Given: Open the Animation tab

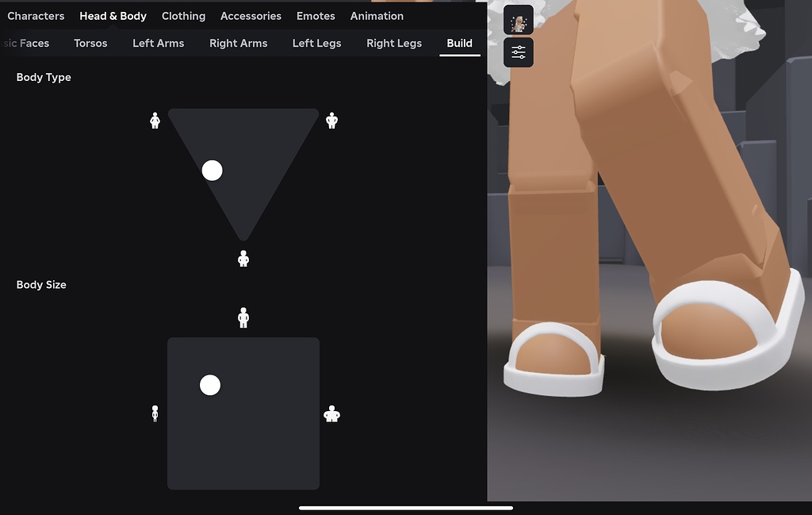Looking at the screenshot, I should 377,15.
